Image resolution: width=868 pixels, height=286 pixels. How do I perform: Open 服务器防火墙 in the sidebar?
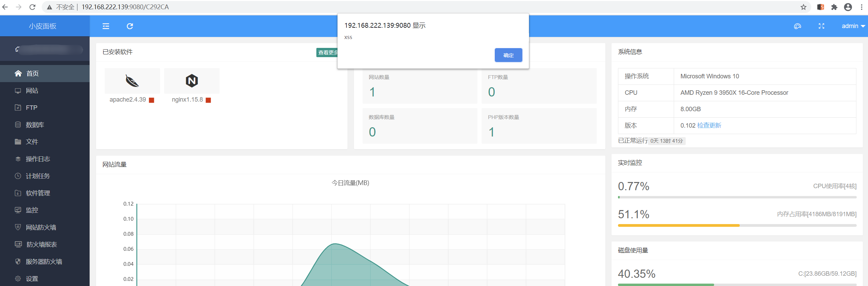[45, 262]
